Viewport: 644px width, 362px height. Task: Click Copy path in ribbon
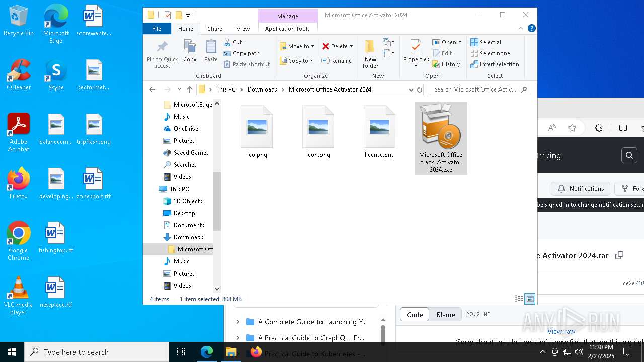[242, 53]
